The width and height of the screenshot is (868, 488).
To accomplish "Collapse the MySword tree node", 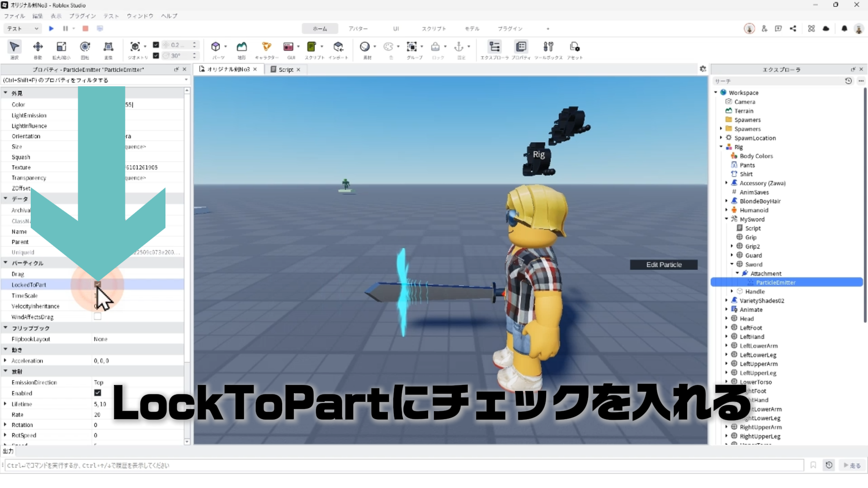I will pos(726,219).
